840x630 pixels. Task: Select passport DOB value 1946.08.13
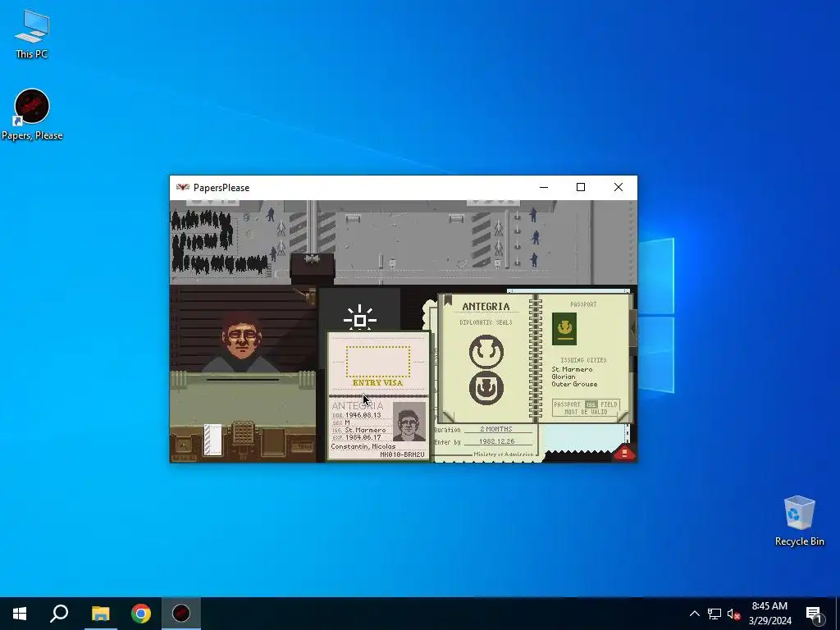[363, 415]
